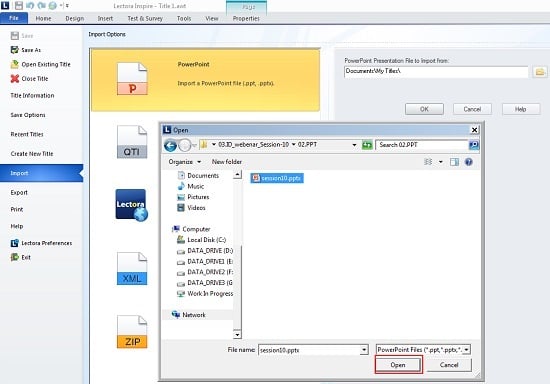
Task: Switch to the Insert ribbon tab
Action: pos(105,18)
